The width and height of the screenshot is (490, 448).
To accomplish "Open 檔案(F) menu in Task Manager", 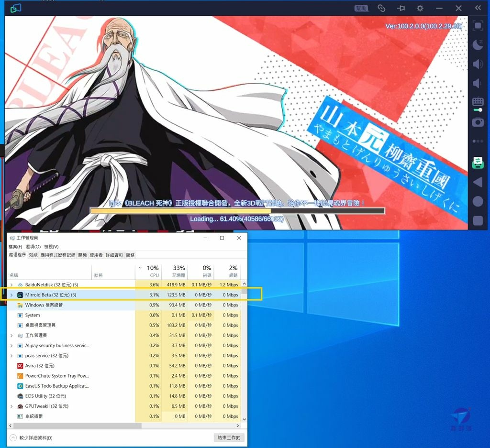I will 15,247.
